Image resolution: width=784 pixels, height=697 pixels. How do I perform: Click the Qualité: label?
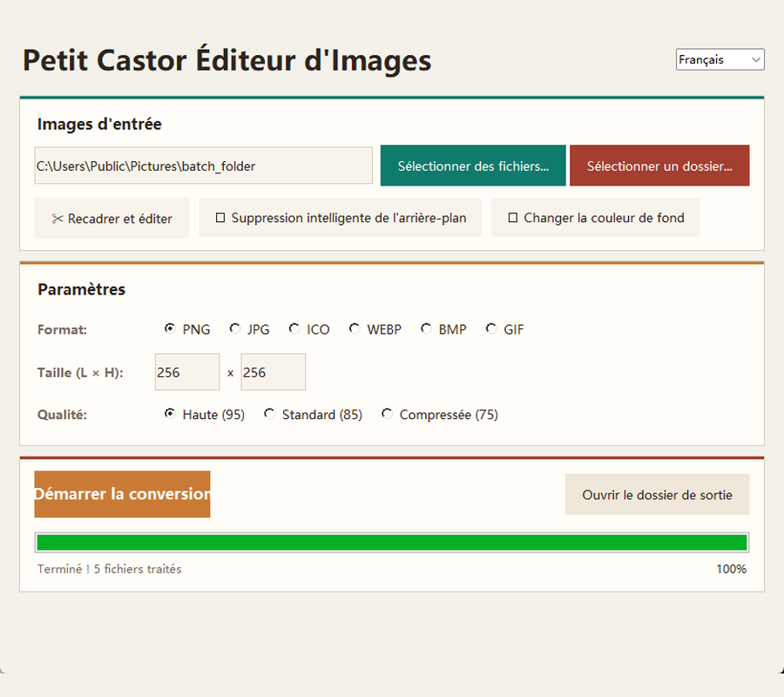tap(62, 415)
